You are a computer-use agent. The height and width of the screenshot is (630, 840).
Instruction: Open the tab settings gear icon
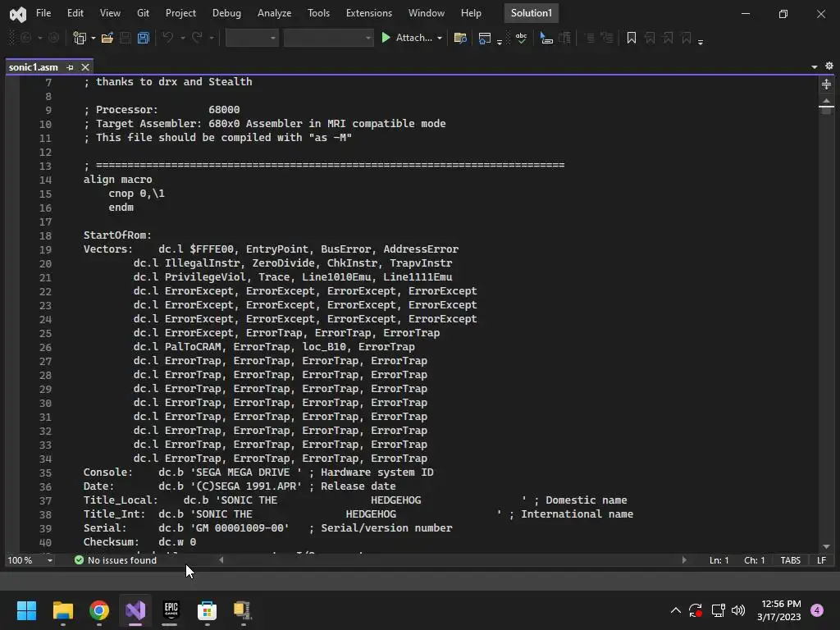pos(829,66)
